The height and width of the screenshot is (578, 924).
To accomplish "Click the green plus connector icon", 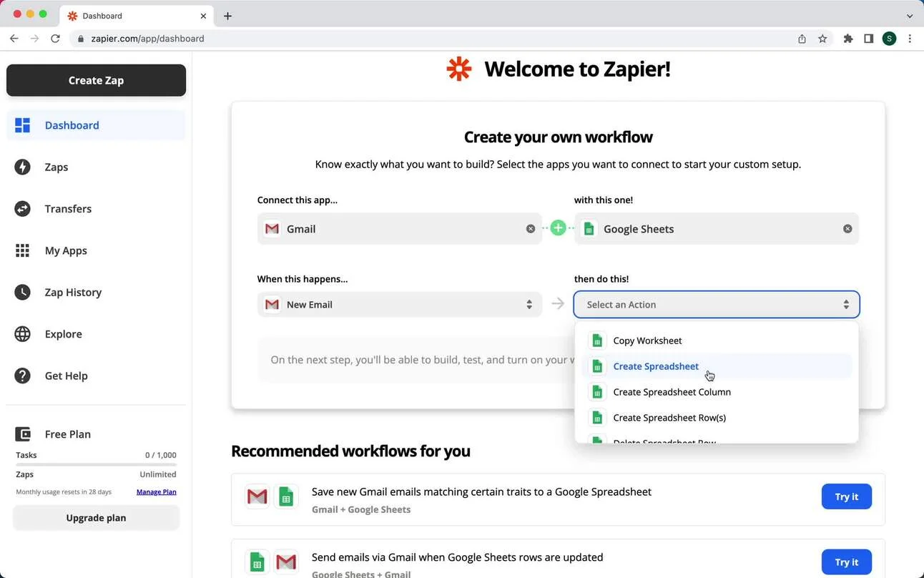I will (558, 228).
